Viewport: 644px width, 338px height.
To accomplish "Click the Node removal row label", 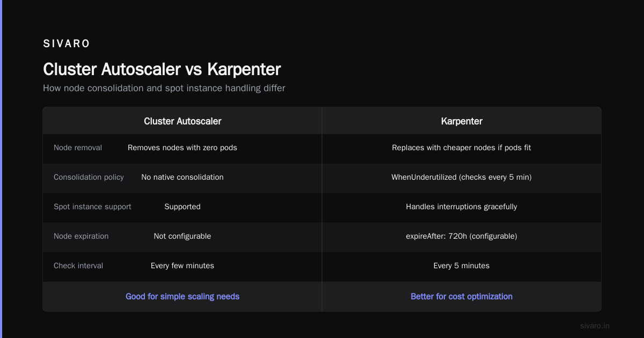I will [78, 148].
